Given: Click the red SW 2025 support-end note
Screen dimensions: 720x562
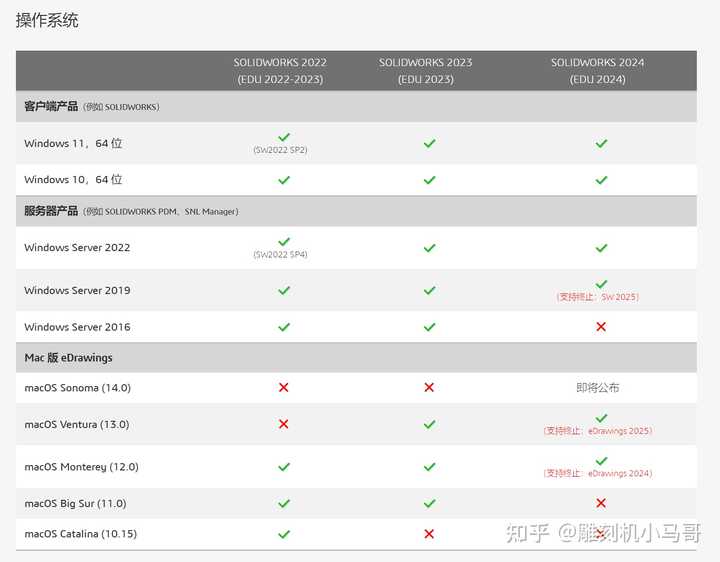Looking at the screenshot, I should 597,297.
